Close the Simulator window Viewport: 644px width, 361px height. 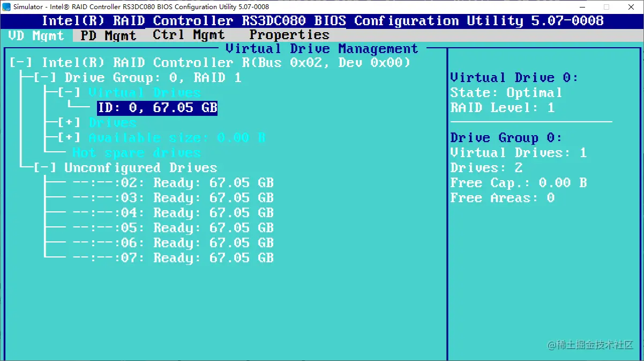[631, 7]
